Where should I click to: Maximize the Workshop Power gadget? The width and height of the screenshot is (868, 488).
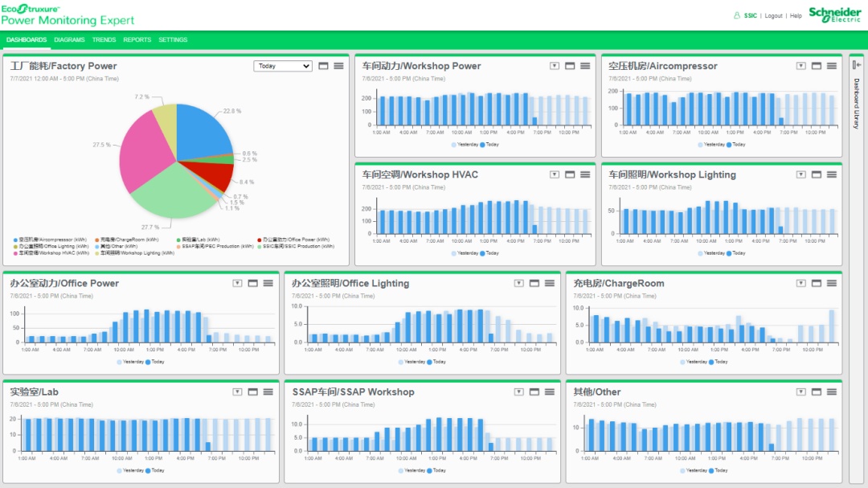570,66
